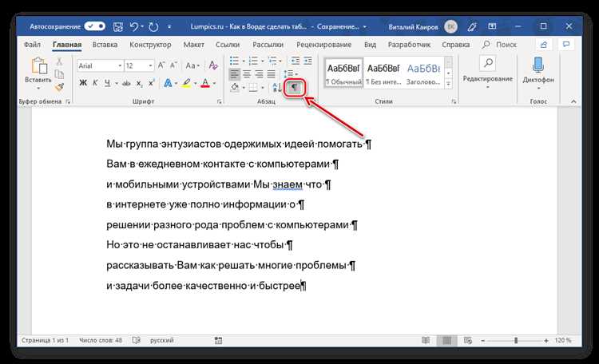Open highlight color dropdown arrow
Screen dimensions: 599x364
point(195,83)
